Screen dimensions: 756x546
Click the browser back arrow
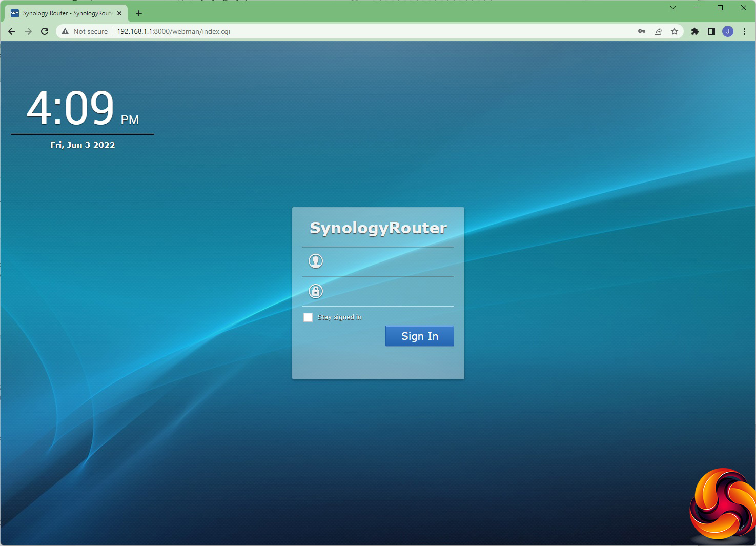(x=12, y=31)
